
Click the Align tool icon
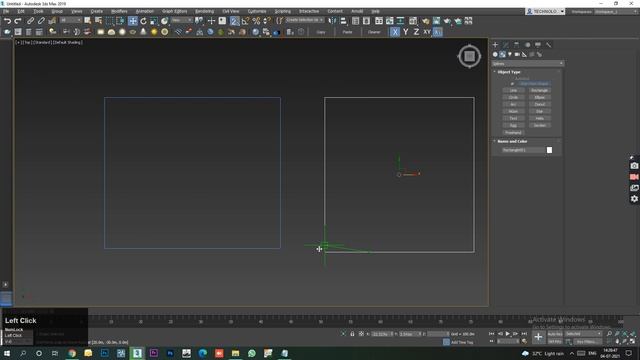coord(343,21)
